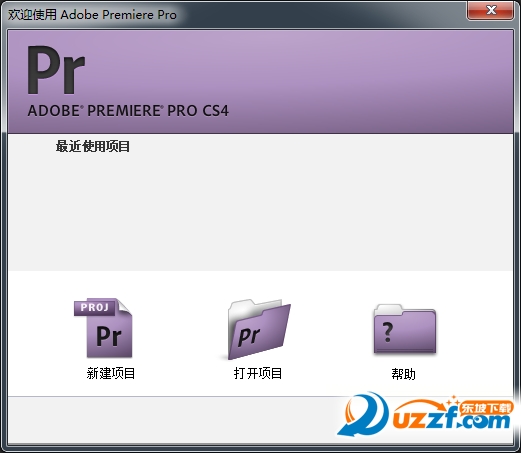Viewport: 521px width, 453px height.
Task: Close the welcome dialog with the X button
Action: click(490, 11)
